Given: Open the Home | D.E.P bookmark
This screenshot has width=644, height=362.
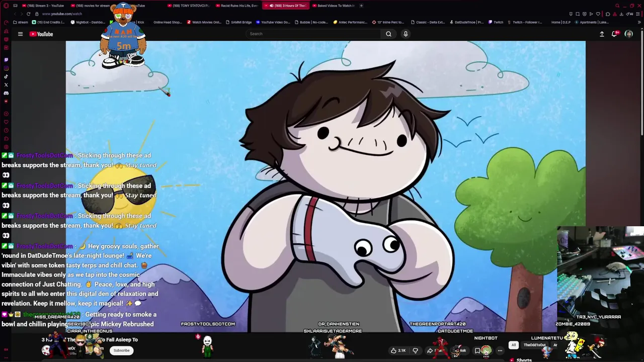Looking at the screenshot, I should point(560,22).
